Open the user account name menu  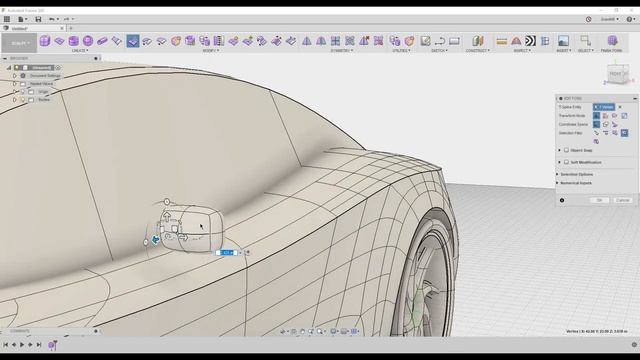[x=609, y=19]
